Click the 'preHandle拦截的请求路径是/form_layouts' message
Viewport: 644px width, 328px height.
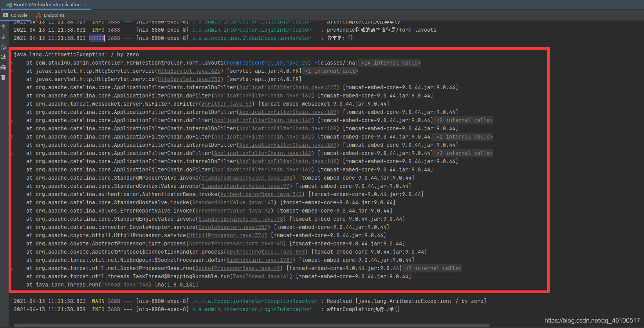(382, 30)
